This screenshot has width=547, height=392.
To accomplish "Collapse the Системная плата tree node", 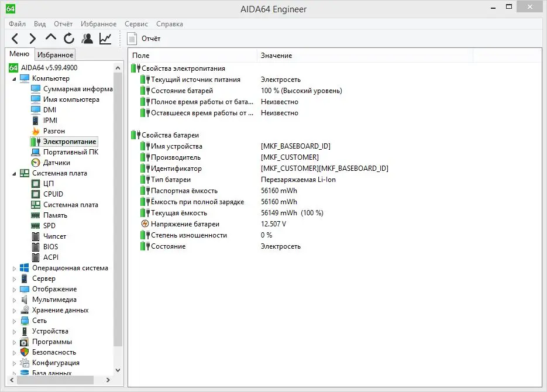I will click(x=14, y=174).
